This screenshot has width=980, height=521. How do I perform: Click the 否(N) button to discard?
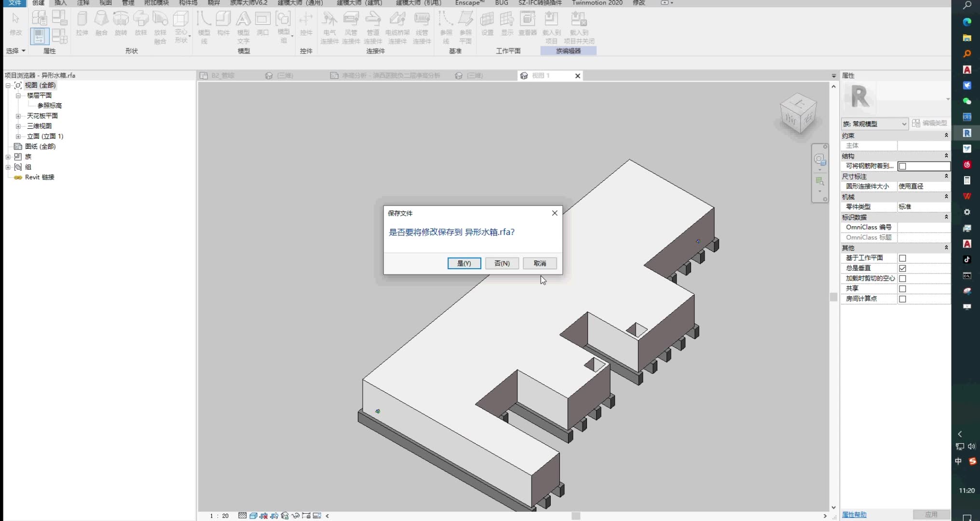coord(502,262)
